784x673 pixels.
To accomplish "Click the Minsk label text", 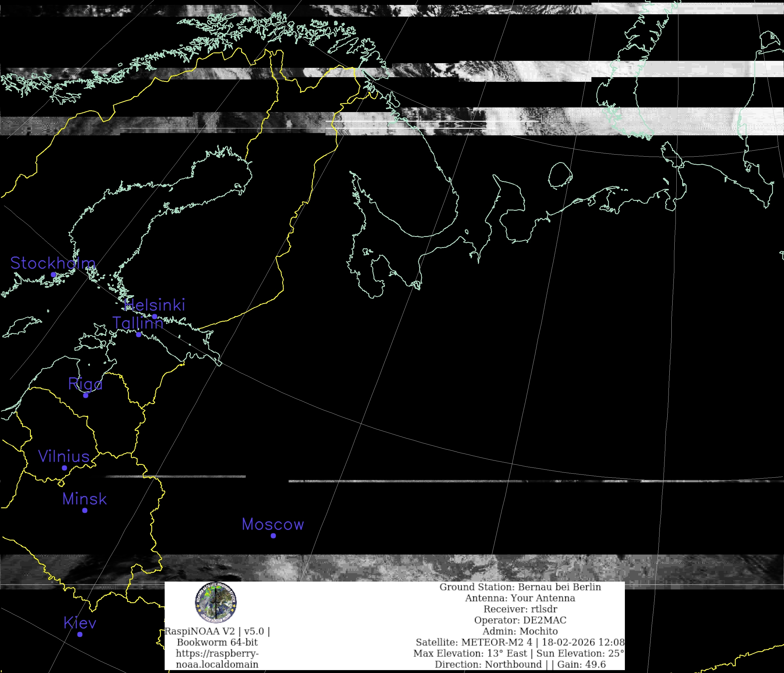I will click(x=85, y=499).
